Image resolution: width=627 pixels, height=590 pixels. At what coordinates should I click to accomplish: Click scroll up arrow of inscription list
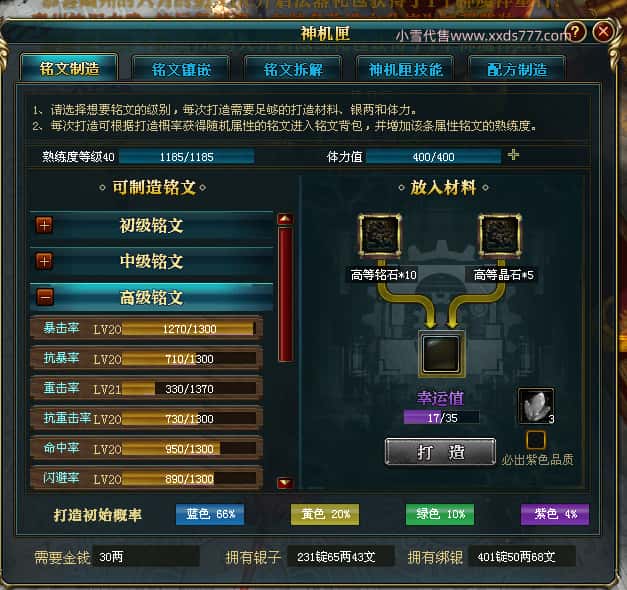click(x=285, y=219)
